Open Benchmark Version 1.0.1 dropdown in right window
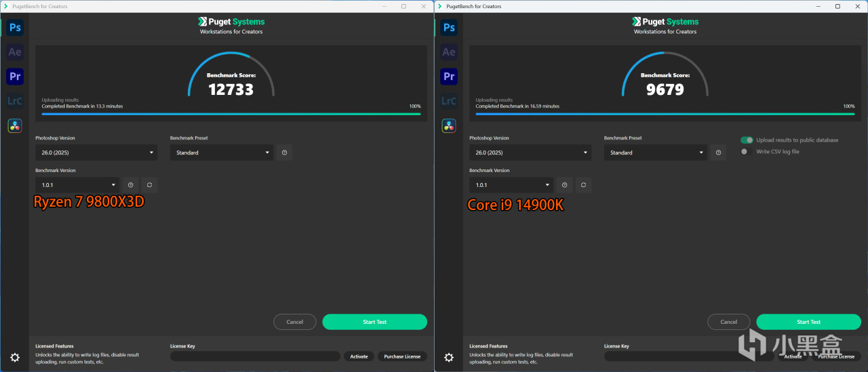 point(511,185)
